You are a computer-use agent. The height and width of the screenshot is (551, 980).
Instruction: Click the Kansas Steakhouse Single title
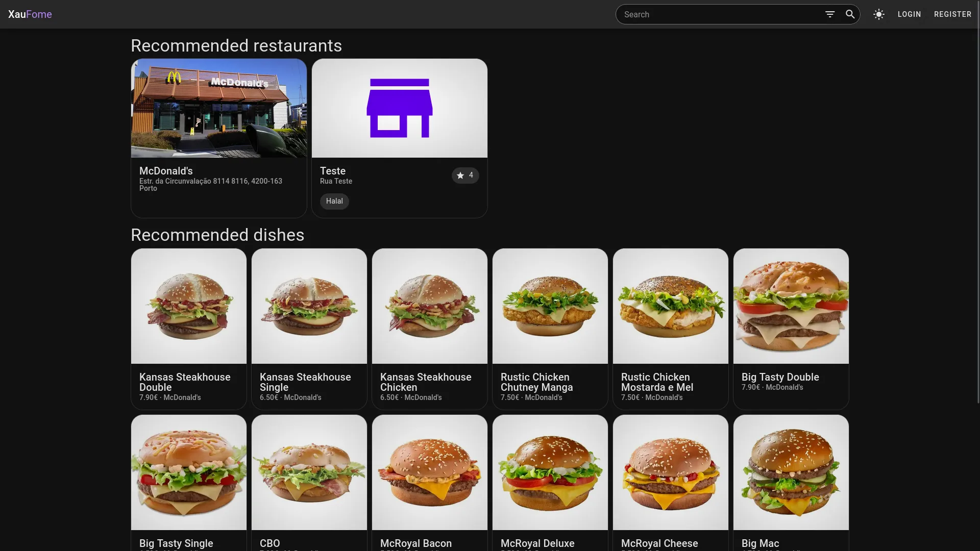pos(305,382)
